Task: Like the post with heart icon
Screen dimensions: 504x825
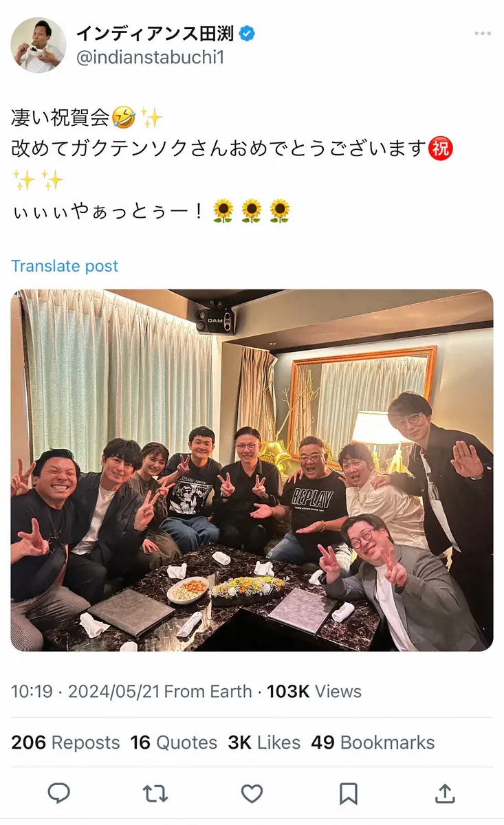Action: 252,793
